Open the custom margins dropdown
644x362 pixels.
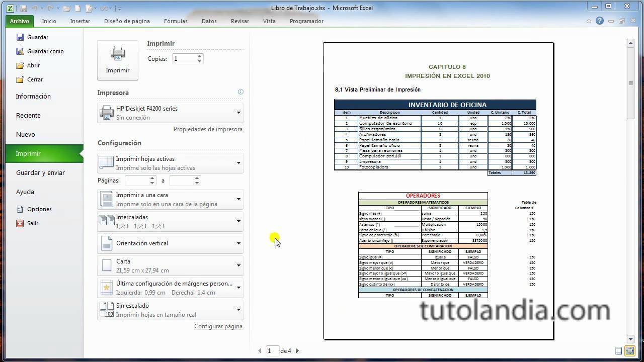170,288
